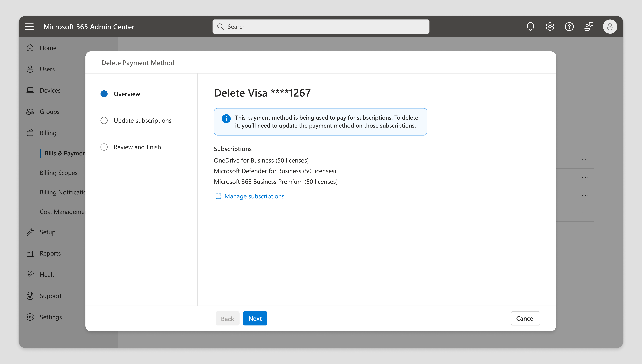The width and height of the screenshot is (642, 364).
Task: Click into the Search field
Action: point(321,26)
